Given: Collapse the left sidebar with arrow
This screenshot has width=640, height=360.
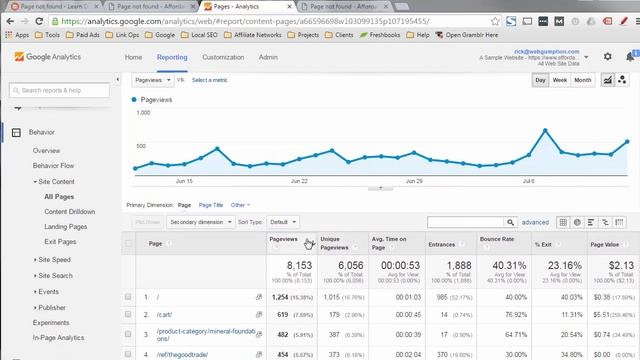Looking at the screenshot, I should tap(118, 80).
